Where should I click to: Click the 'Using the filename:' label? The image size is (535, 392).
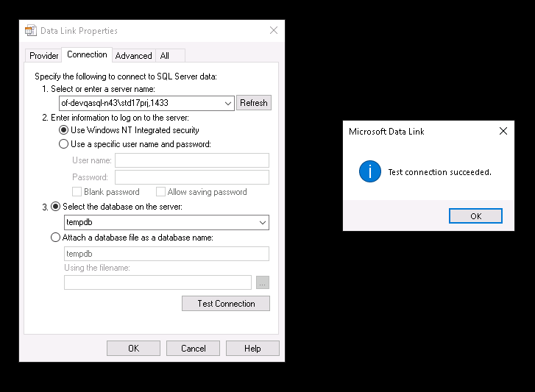click(97, 268)
